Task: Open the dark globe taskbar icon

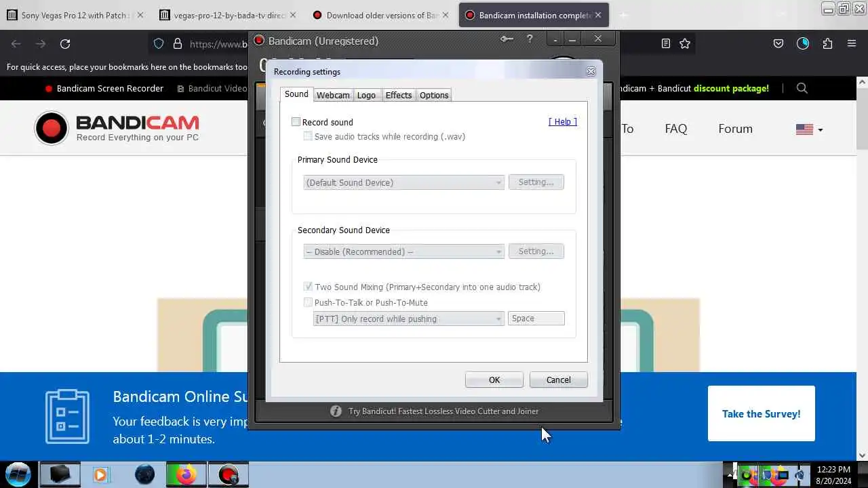Action: click(144, 474)
